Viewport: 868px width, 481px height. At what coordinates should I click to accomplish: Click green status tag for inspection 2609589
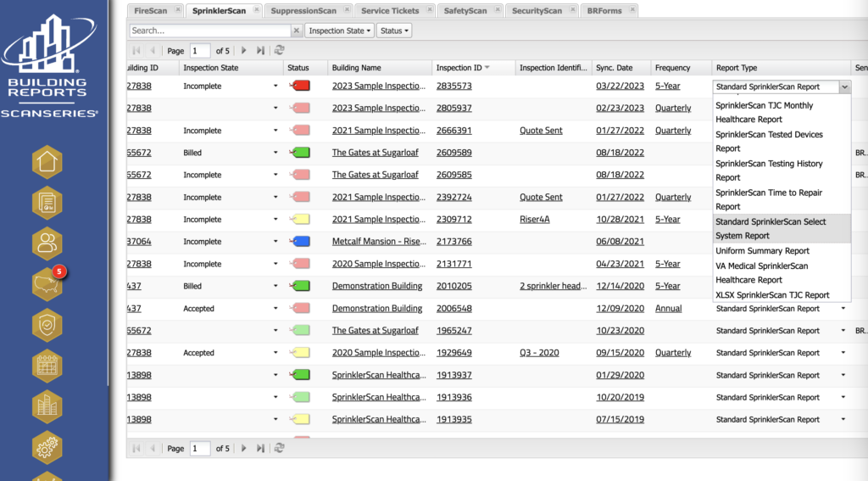tap(299, 153)
